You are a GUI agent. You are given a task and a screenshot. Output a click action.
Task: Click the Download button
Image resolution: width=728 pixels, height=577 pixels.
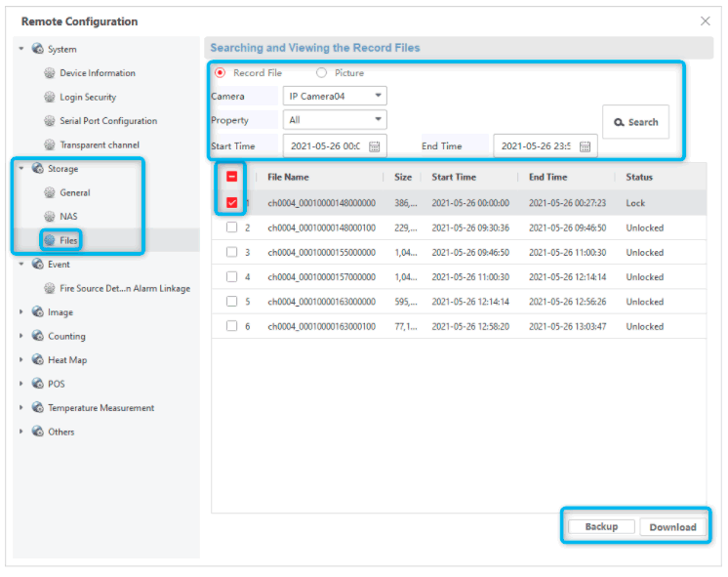click(673, 527)
